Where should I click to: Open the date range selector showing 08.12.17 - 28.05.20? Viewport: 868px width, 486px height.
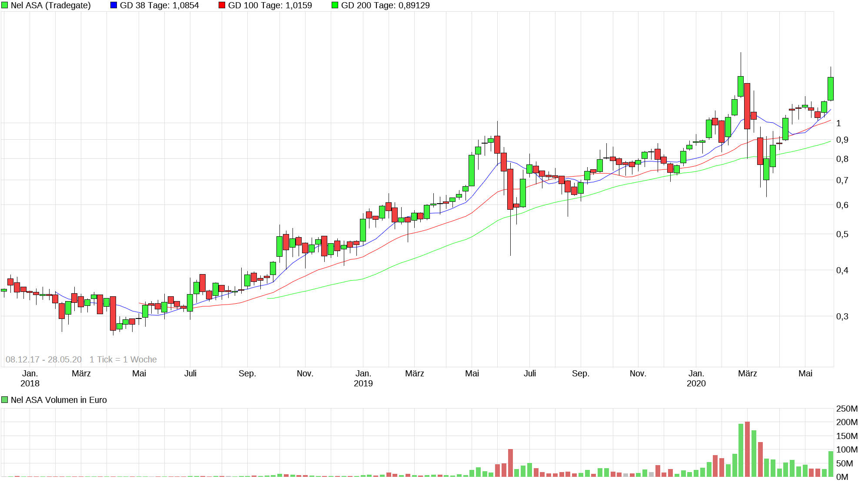(43, 359)
